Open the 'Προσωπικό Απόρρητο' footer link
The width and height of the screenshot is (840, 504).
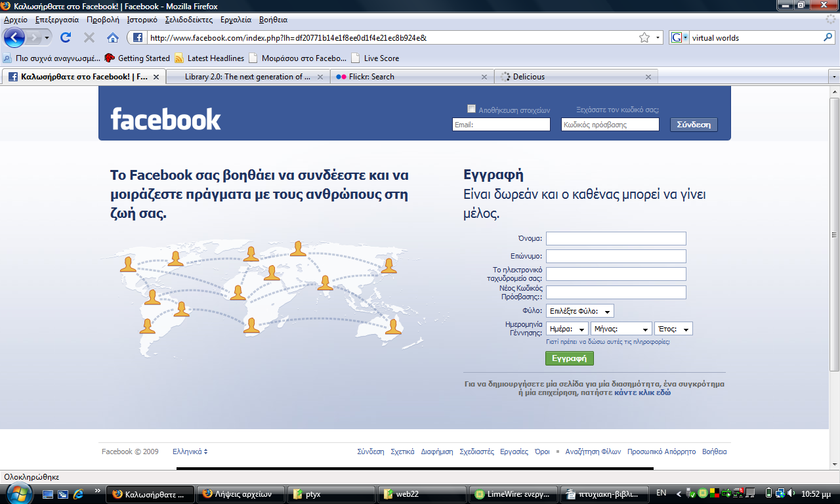pos(661,451)
